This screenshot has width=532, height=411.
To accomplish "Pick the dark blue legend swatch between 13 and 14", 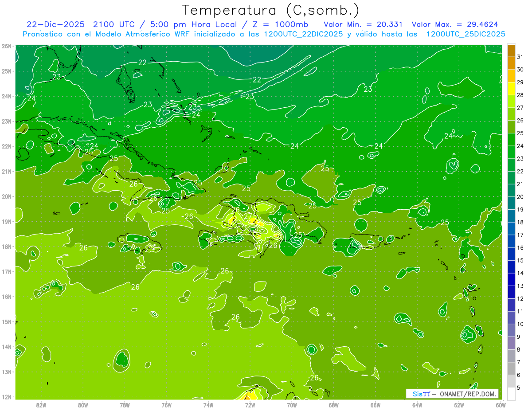I will (x=511, y=279).
